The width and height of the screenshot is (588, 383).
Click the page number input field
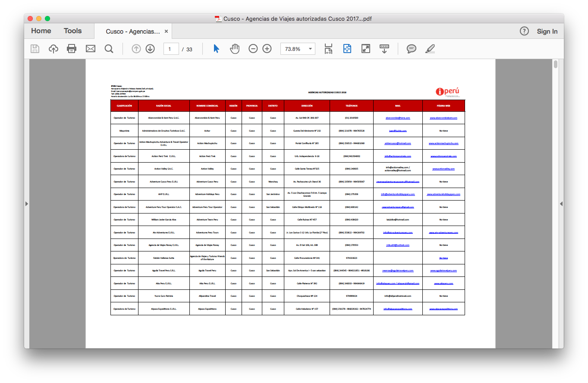pos(171,49)
